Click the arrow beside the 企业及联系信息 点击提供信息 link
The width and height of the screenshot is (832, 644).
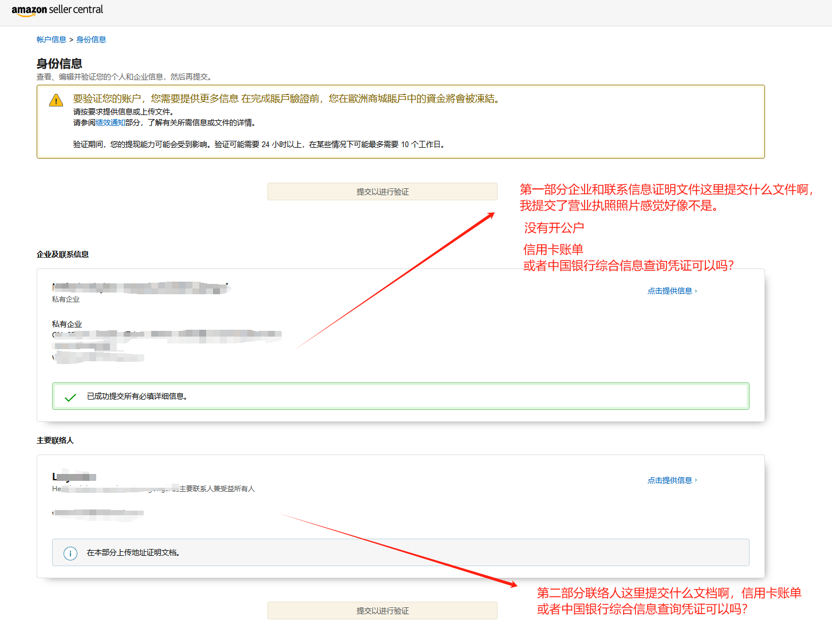(x=696, y=291)
